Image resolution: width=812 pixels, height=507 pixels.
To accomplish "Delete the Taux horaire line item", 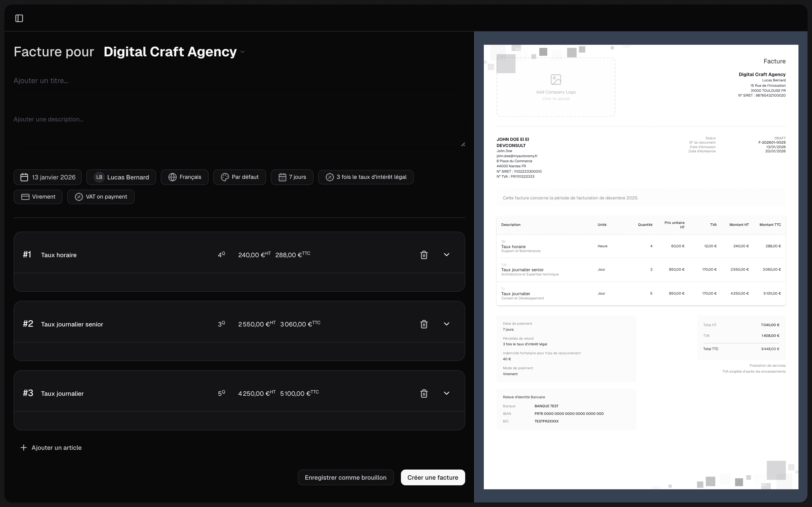I will click(424, 255).
